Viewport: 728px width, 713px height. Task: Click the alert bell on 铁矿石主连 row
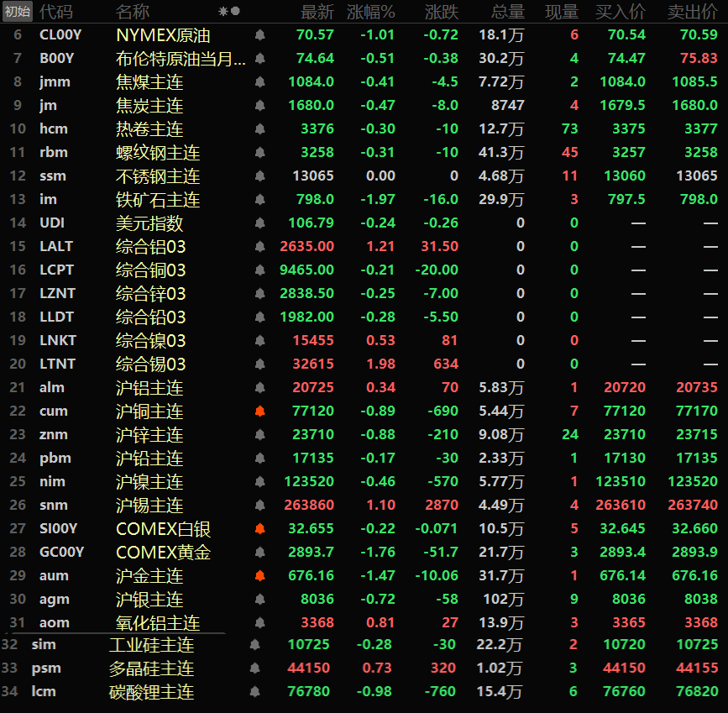[x=260, y=200]
